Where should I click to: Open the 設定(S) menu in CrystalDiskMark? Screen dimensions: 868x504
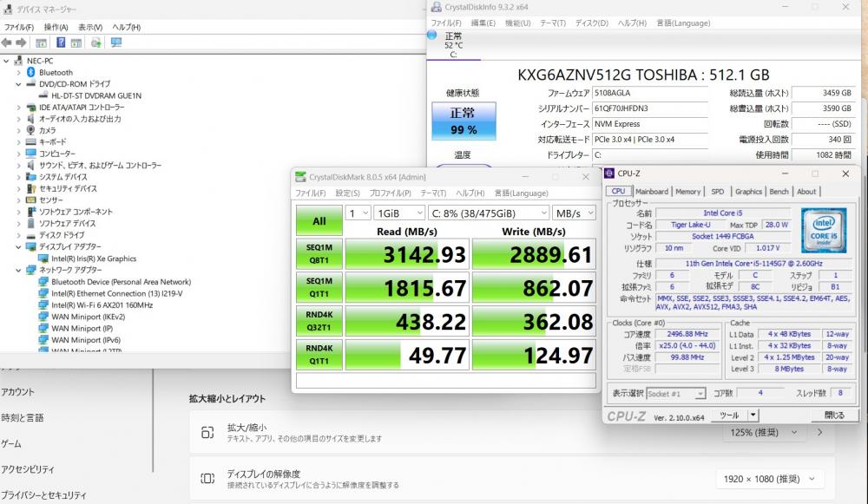(348, 193)
